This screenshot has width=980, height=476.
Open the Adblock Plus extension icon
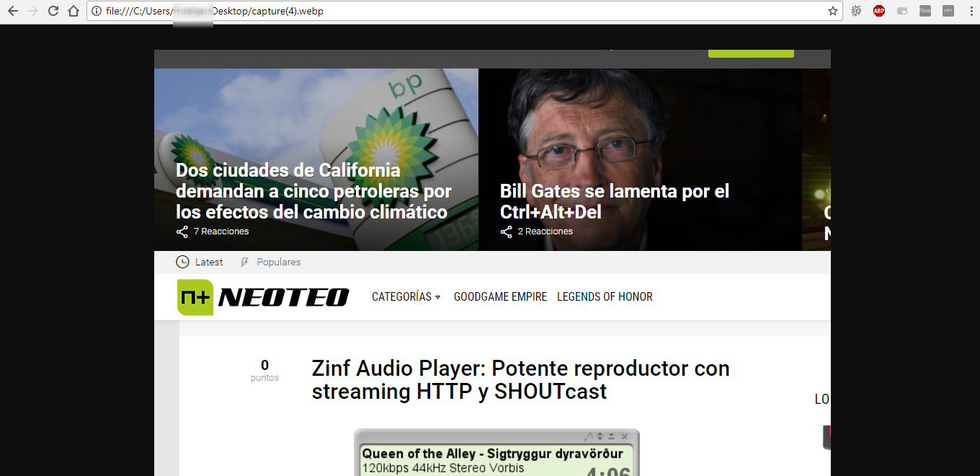[879, 11]
